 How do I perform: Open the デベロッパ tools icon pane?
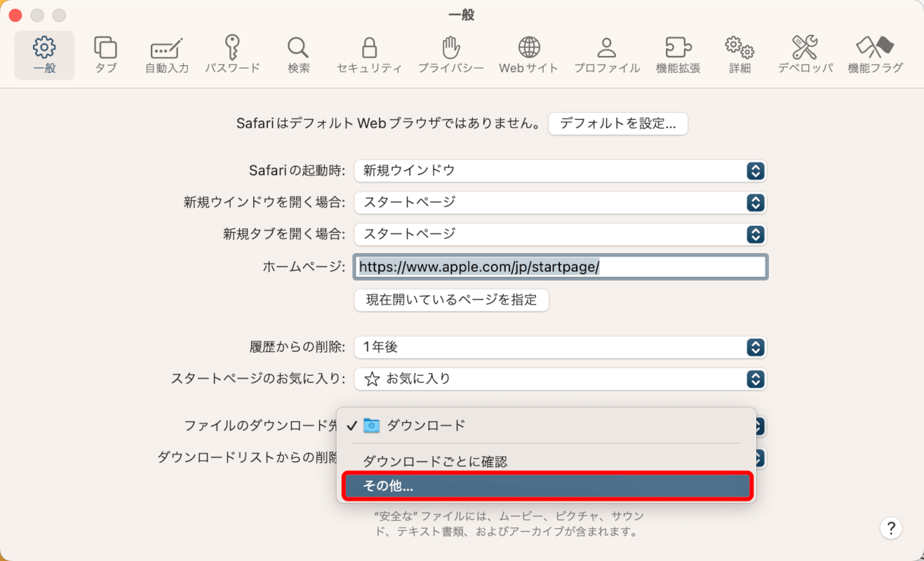[805, 55]
